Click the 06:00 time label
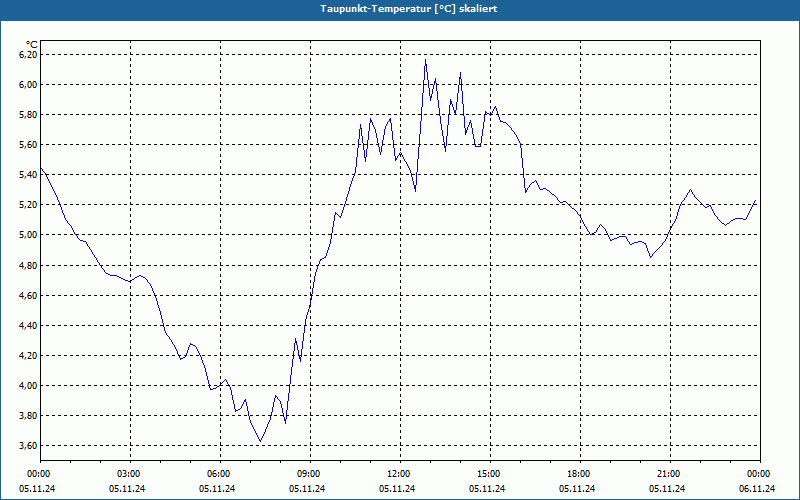The height and width of the screenshot is (500, 800). (220, 474)
